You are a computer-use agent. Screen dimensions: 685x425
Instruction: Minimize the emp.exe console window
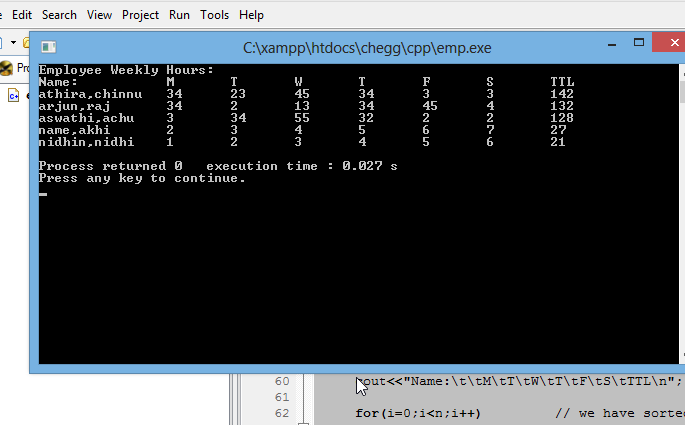click(x=612, y=44)
